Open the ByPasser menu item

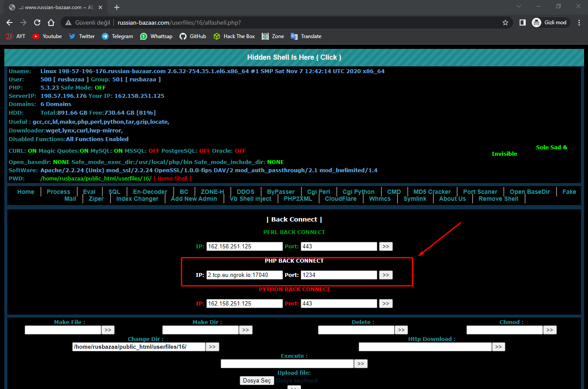point(281,192)
